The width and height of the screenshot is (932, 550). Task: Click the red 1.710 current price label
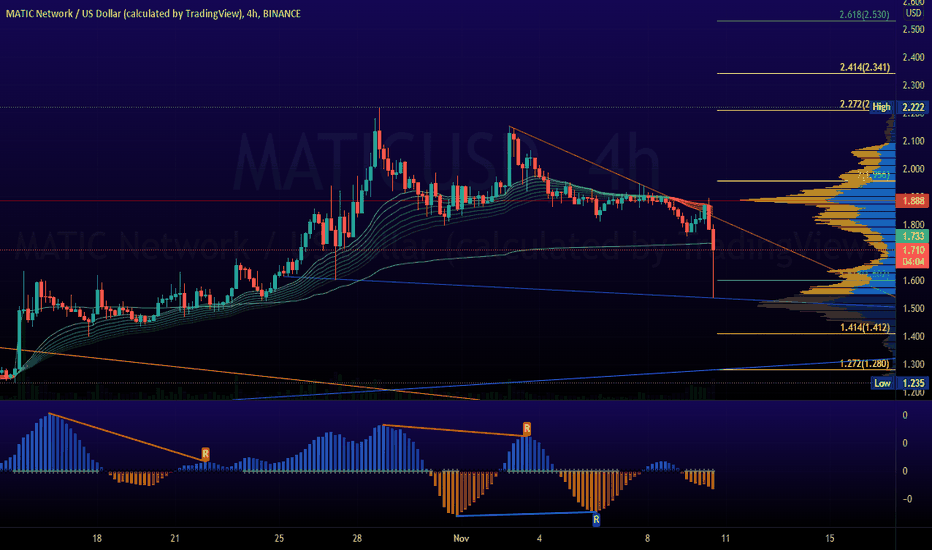tap(913, 250)
